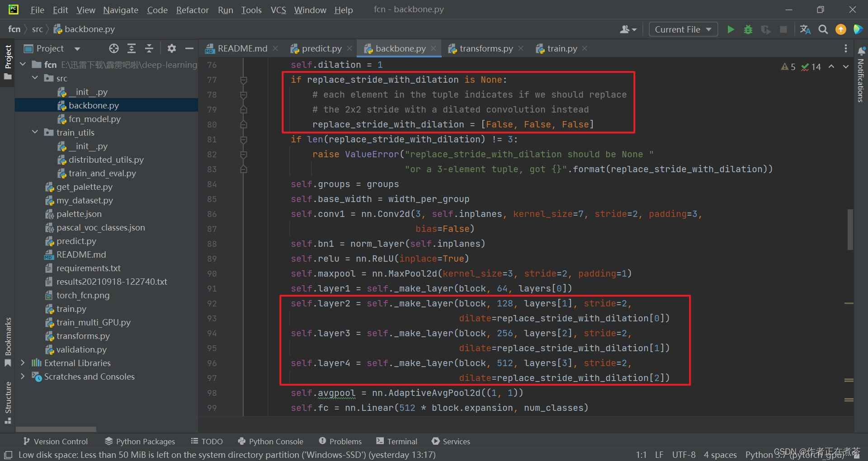Collapse the src folder in the Project tree
The width and height of the screenshot is (868, 461).
pos(35,78)
